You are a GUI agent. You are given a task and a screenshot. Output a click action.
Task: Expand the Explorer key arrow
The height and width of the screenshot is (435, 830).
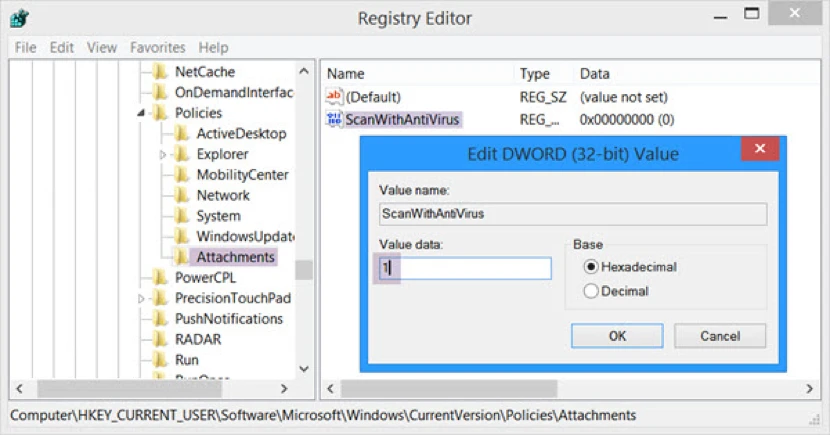pyautogui.click(x=163, y=155)
